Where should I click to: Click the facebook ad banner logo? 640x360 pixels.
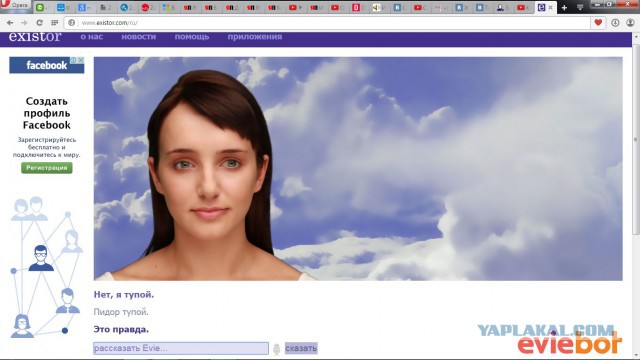47,65
